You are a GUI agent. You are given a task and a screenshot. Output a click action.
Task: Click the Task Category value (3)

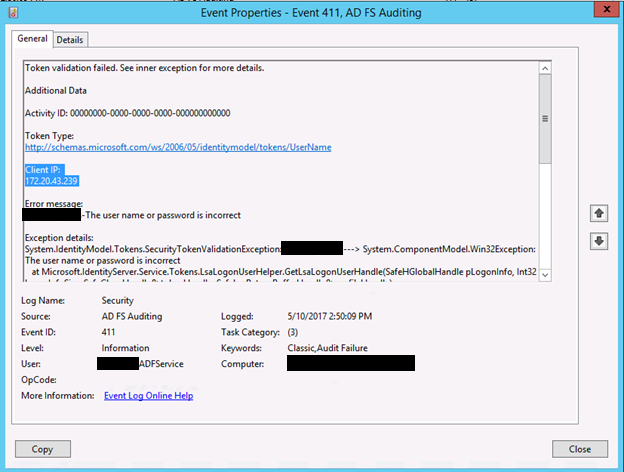[292, 332]
